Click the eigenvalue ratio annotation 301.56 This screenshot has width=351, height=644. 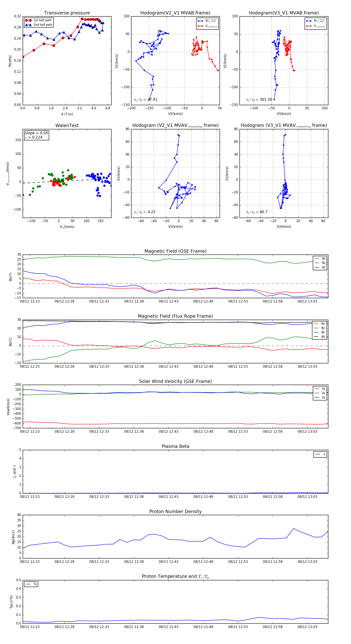[259, 100]
